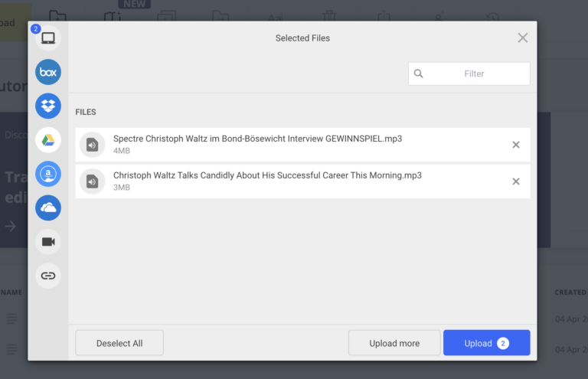Open OneDrive cloud source
Image resolution: width=588 pixels, height=379 pixels.
tap(48, 207)
